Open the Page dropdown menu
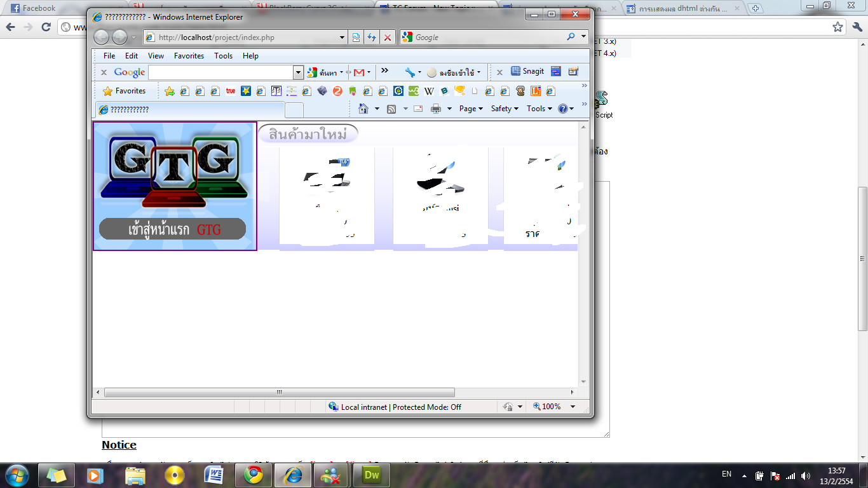Viewport: 868px width, 488px height. click(471, 109)
